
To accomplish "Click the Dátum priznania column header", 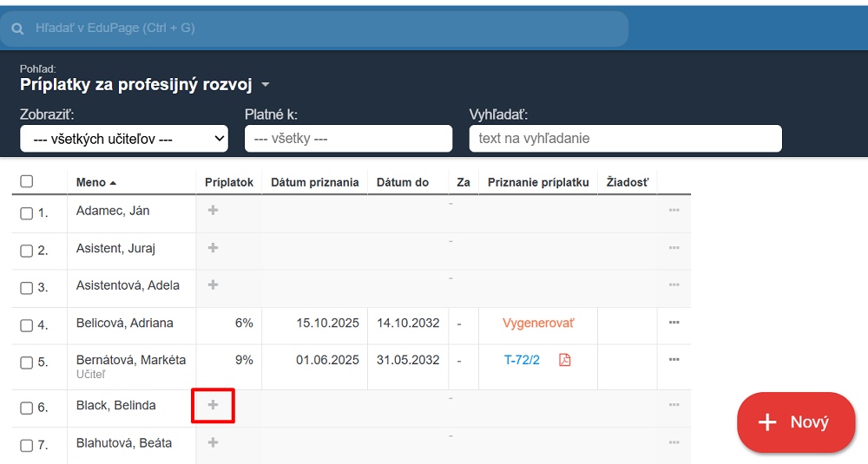I will [x=314, y=182].
